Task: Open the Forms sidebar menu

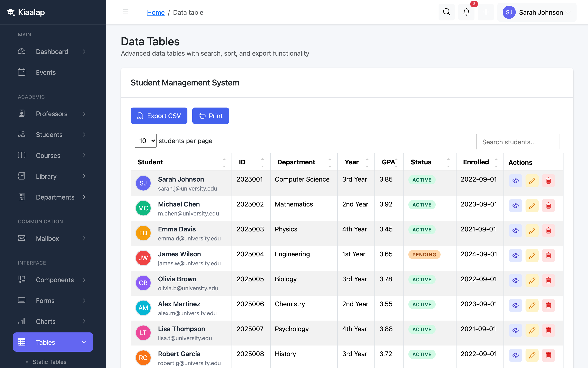Action: click(53, 301)
